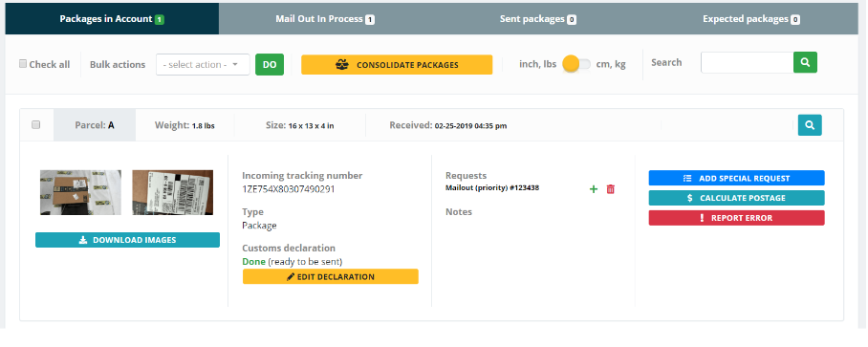Open the Sent packages tab
868x347 pixels.
(537, 19)
